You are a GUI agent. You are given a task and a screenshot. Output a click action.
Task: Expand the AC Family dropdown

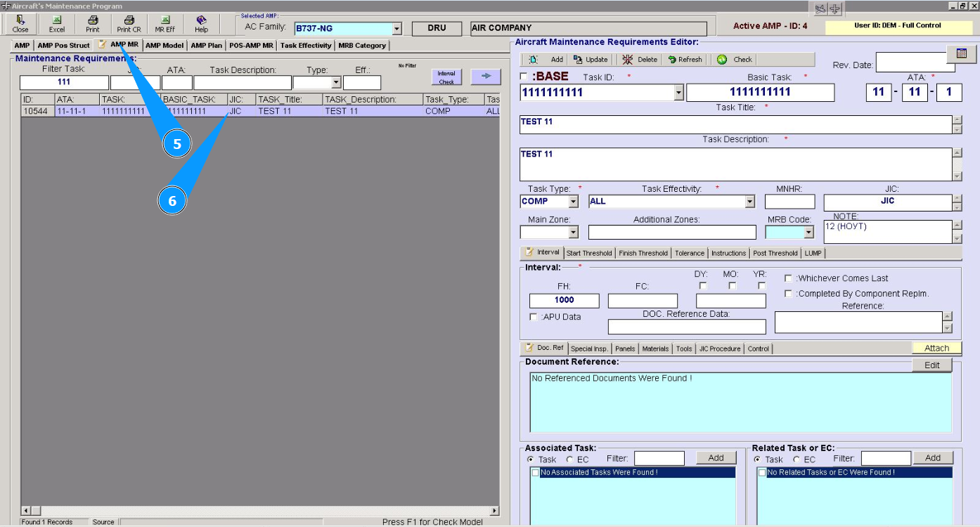pos(396,29)
